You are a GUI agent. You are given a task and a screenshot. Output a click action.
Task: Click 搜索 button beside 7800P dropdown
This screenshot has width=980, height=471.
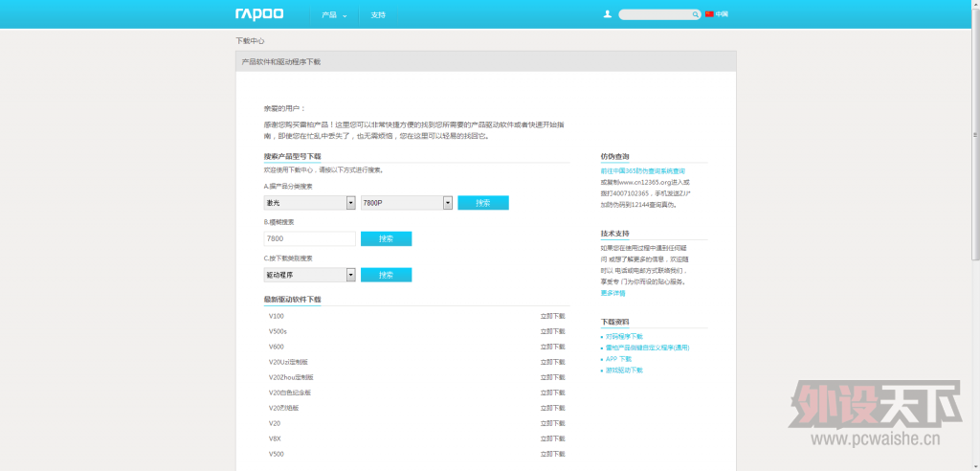(483, 203)
